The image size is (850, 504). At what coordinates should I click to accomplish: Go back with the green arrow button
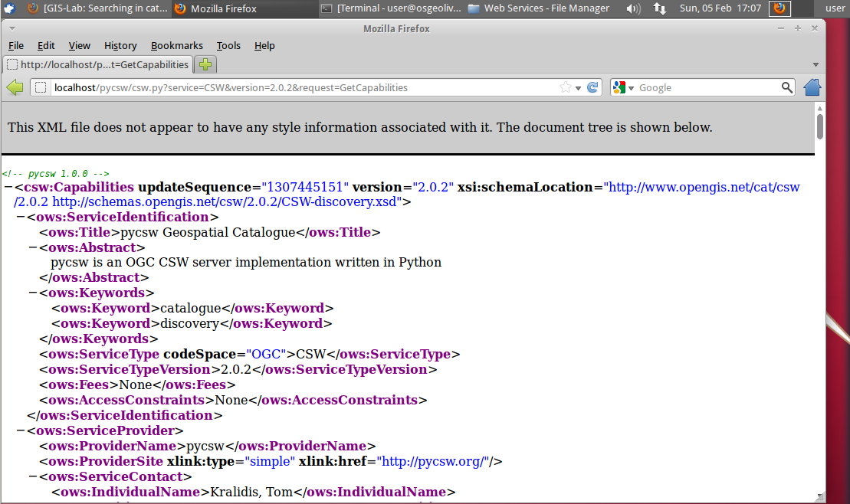pos(15,87)
